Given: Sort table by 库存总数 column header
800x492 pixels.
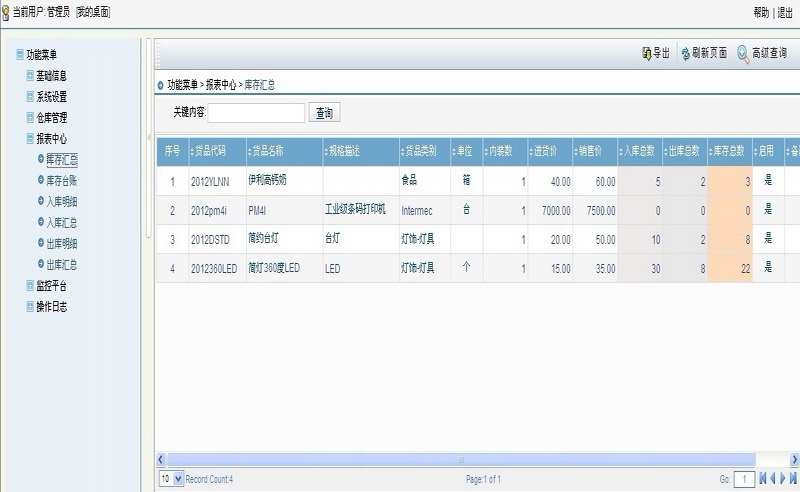Looking at the screenshot, I should pos(729,151).
